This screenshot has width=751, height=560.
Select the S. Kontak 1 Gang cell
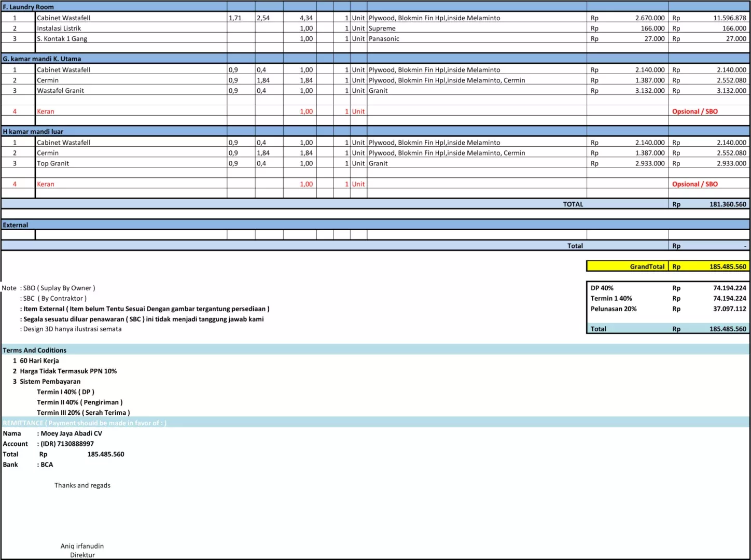(x=62, y=39)
